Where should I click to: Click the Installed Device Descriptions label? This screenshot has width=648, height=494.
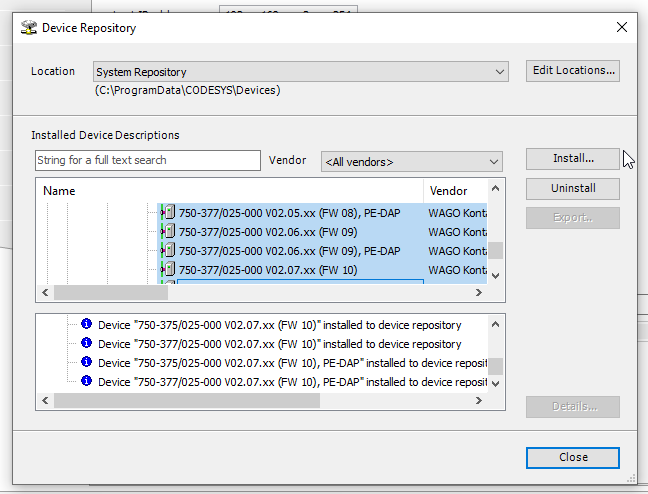105,135
